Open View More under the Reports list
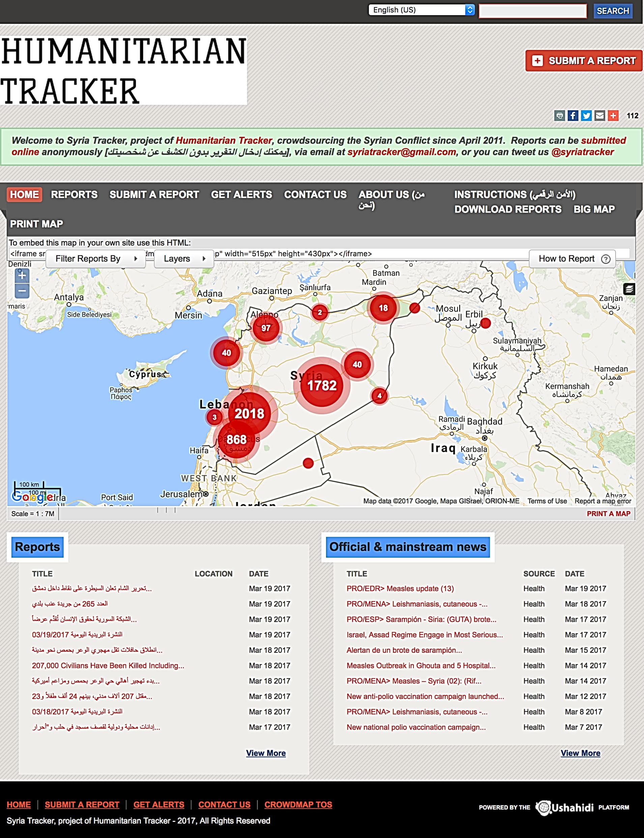The image size is (644, 838). (266, 753)
